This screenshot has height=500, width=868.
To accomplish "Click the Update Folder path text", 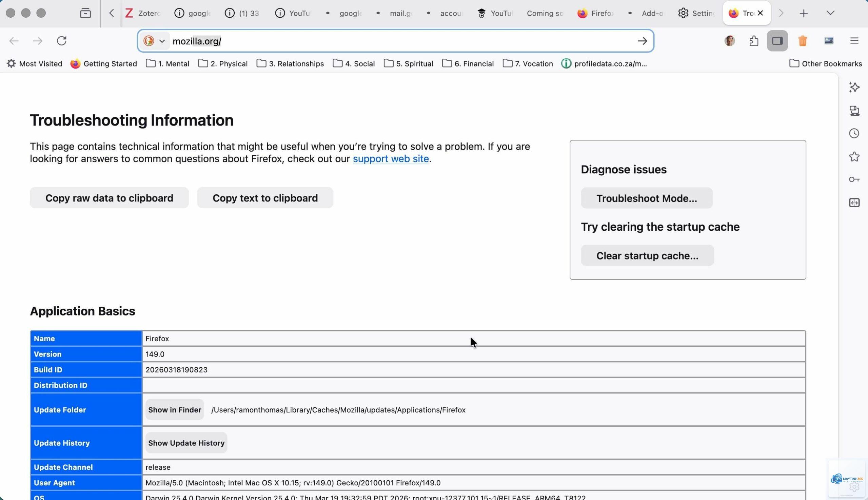I will pyautogui.click(x=338, y=410).
